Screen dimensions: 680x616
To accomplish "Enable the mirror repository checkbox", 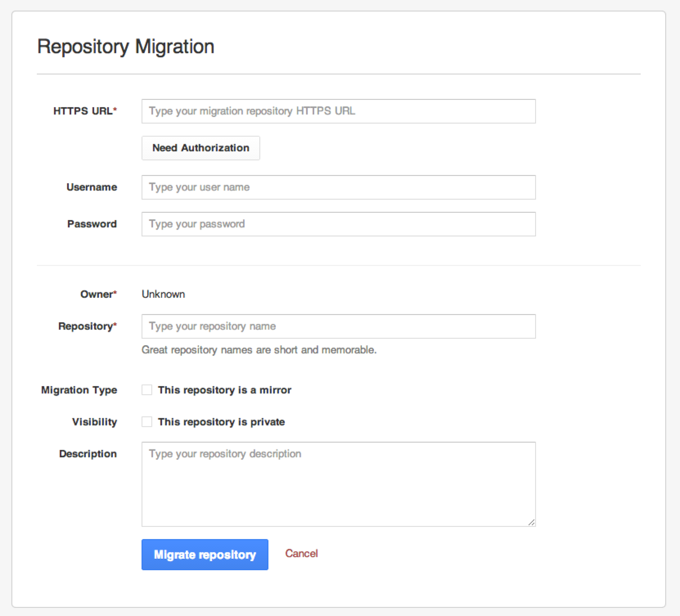I will tap(147, 390).
